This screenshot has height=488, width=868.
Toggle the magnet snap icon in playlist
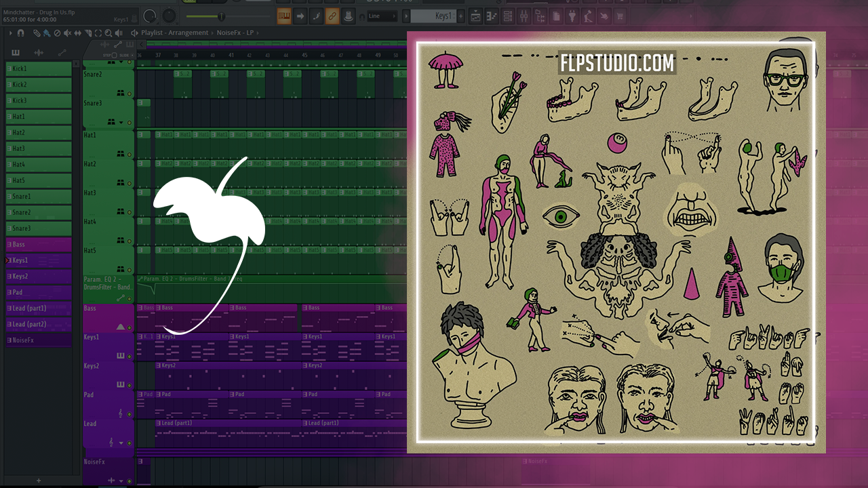tap(21, 33)
